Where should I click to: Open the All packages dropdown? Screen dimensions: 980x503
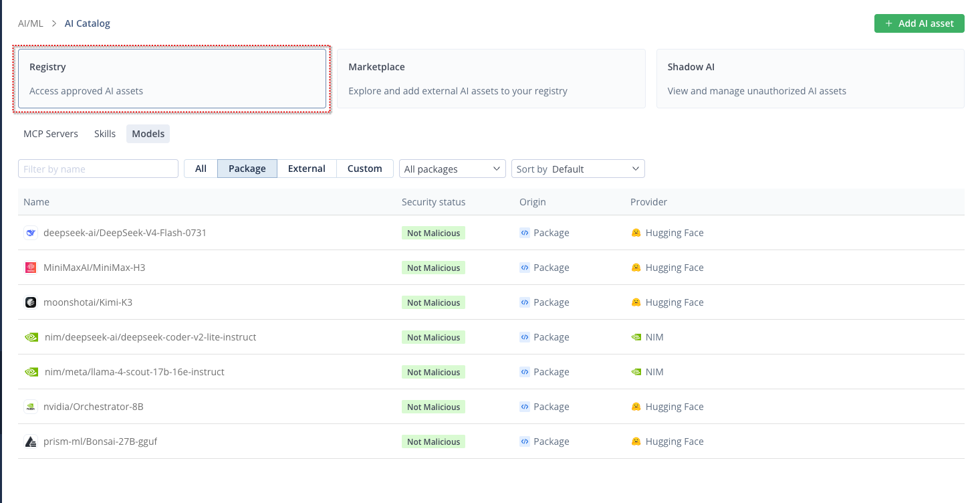pos(453,169)
